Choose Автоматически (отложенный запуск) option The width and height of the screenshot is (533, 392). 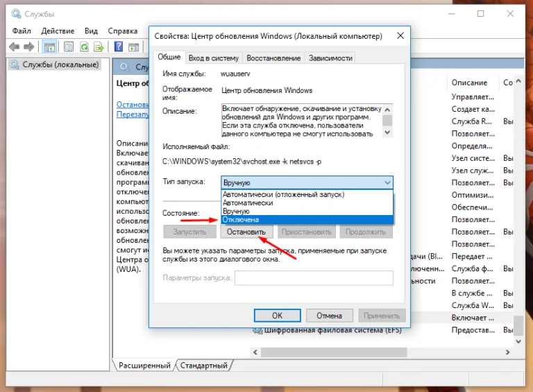[x=307, y=194]
